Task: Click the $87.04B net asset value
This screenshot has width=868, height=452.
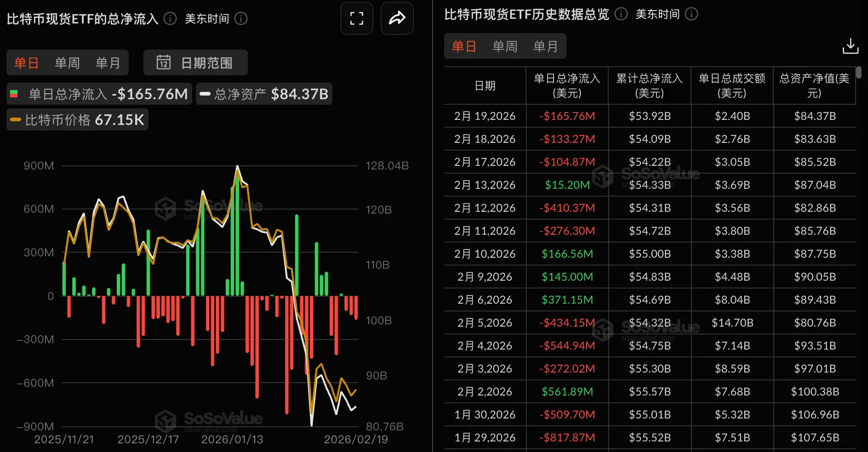Action: [x=815, y=185]
